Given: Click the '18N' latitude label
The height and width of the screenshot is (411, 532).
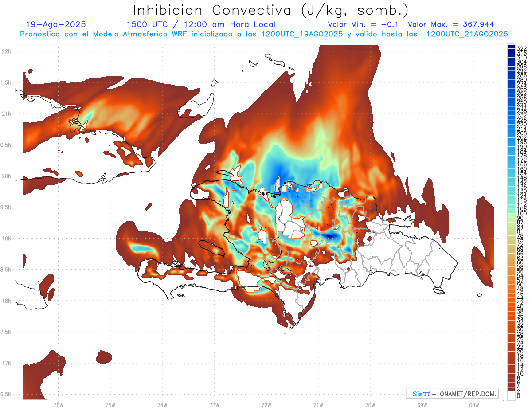Looking at the screenshot, I should pyautogui.click(x=7, y=301).
